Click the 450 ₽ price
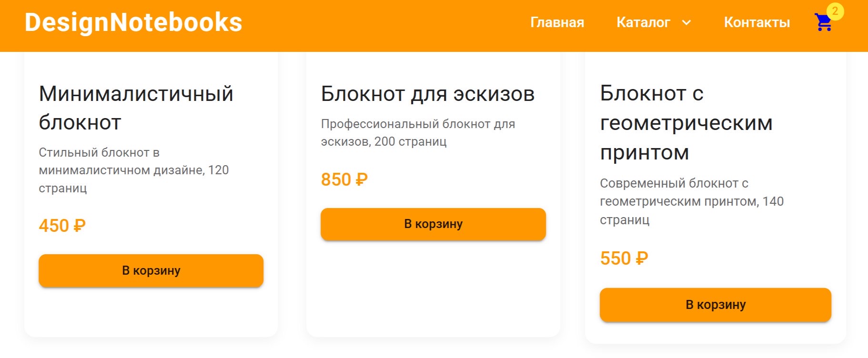The width and height of the screenshot is (868, 358). tap(62, 226)
